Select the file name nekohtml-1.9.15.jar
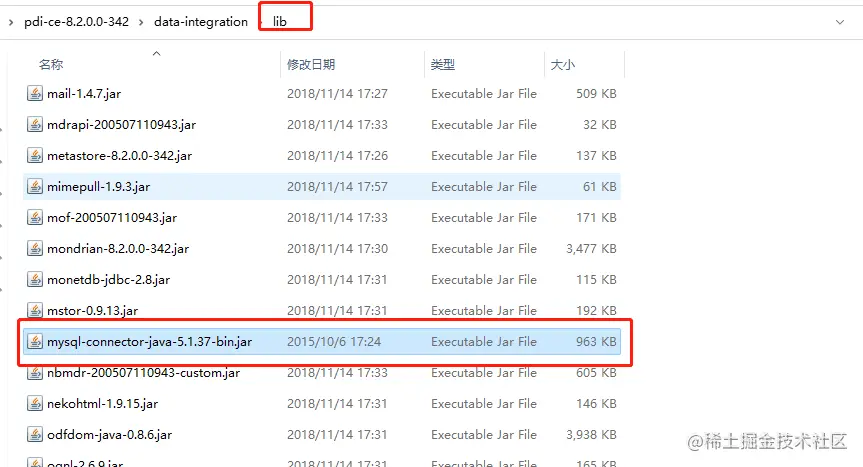Screen dimensions: 863x467 tap(102, 404)
